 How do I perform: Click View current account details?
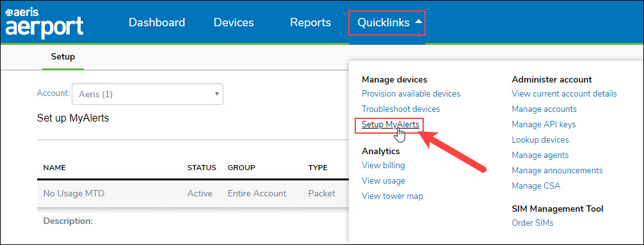[565, 93]
